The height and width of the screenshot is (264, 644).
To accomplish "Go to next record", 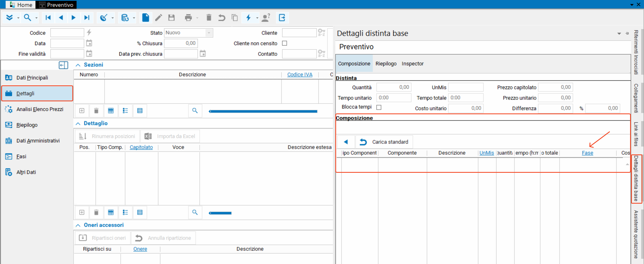I will (x=74, y=18).
